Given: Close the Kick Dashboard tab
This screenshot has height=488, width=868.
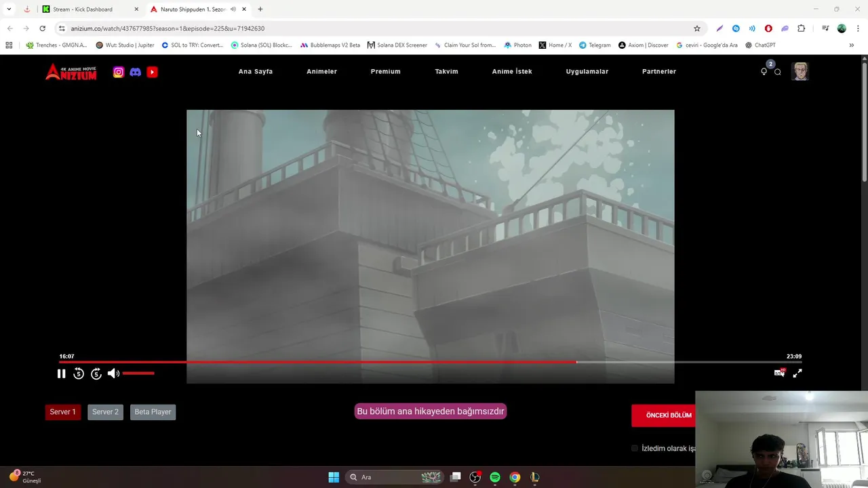Looking at the screenshot, I should [136, 9].
